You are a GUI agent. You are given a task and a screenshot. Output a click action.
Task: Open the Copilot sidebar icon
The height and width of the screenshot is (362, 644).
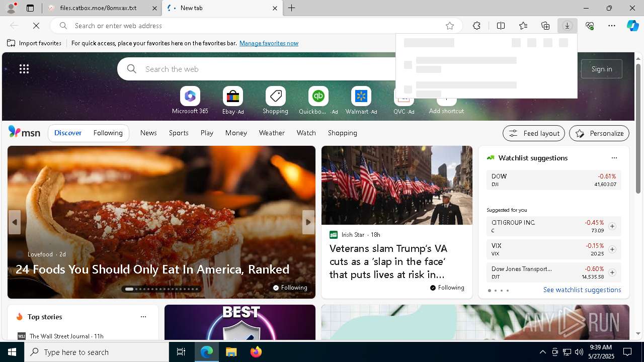(633, 26)
